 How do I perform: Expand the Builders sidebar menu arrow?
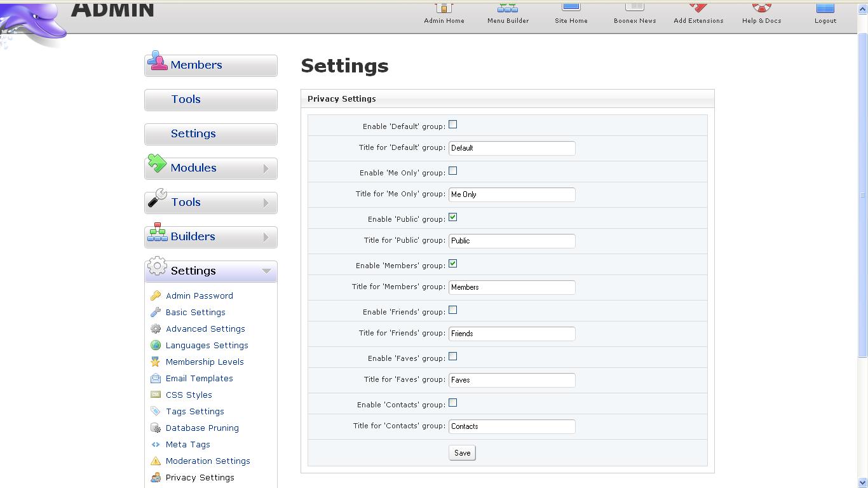tap(266, 238)
